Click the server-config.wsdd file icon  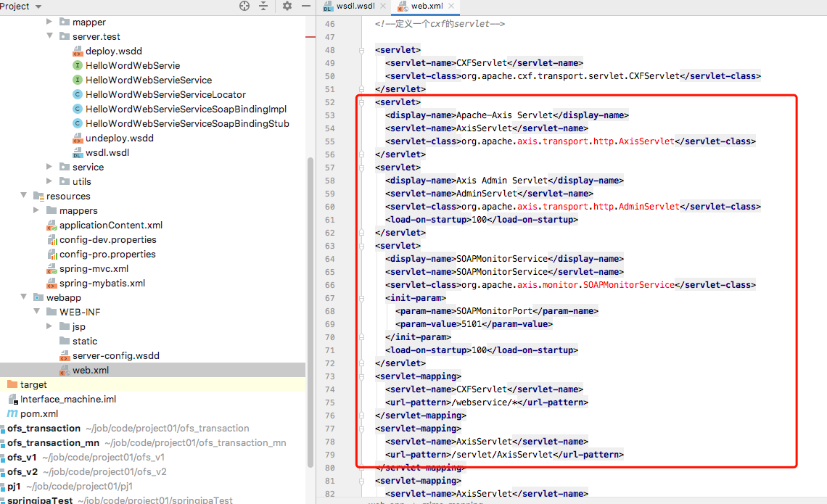[65, 356]
